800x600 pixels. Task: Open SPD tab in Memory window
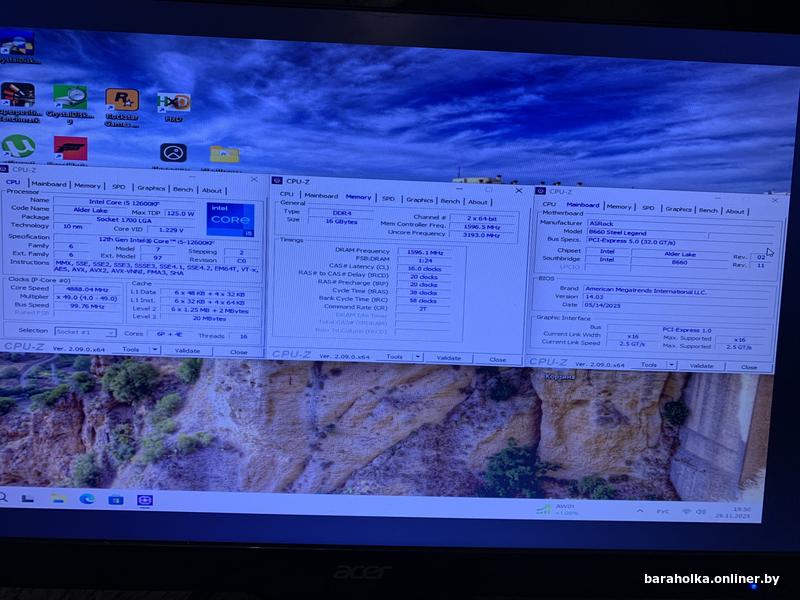coord(388,198)
